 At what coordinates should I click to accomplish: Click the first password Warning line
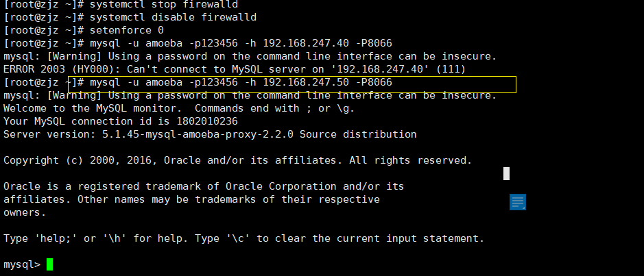[250, 56]
